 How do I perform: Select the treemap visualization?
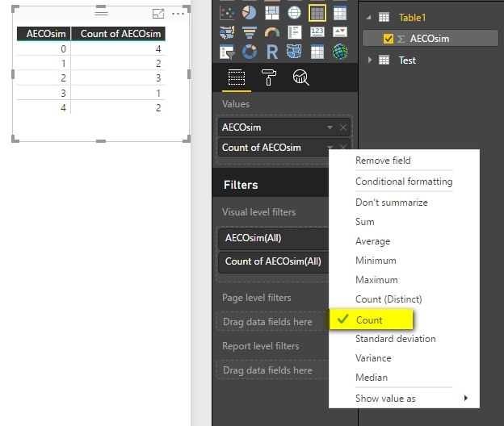tap(272, 13)
